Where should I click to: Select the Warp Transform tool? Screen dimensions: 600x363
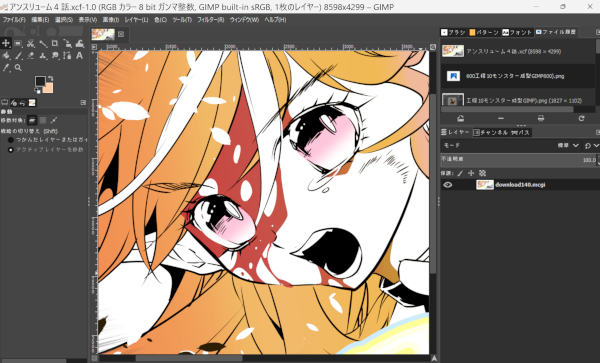coord(79,43)
